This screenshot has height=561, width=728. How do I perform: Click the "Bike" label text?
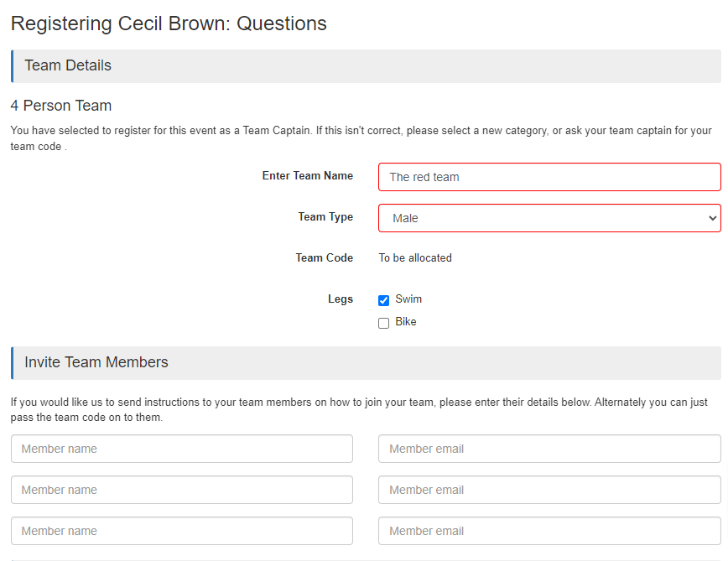406,322
